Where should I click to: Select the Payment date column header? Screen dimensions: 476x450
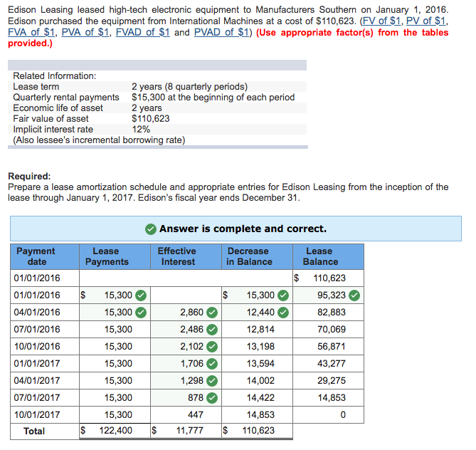click(45, 256)
